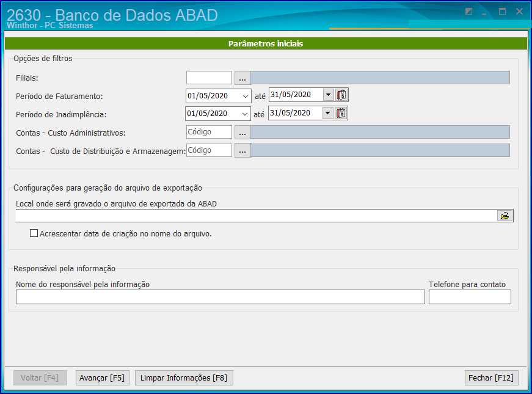
Task: Enable Acrescentar data de criação checkbox
Action: (x=34, y=233)
